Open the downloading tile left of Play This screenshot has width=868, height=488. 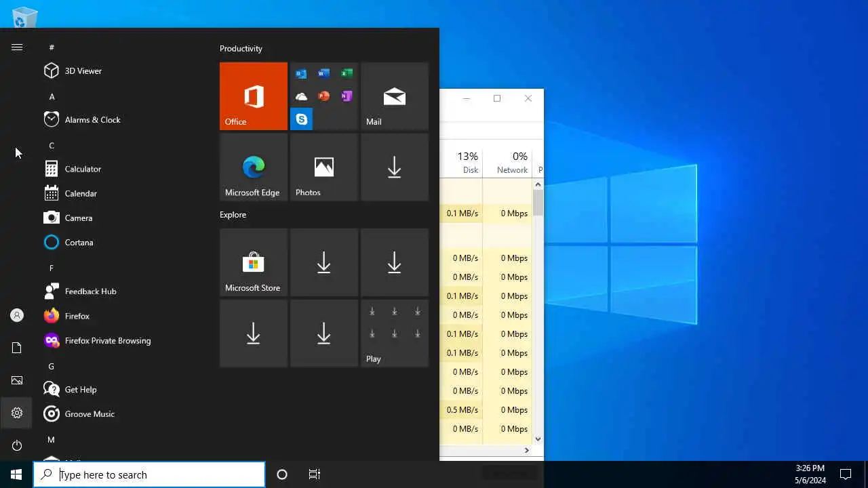[x=324, y=333]
